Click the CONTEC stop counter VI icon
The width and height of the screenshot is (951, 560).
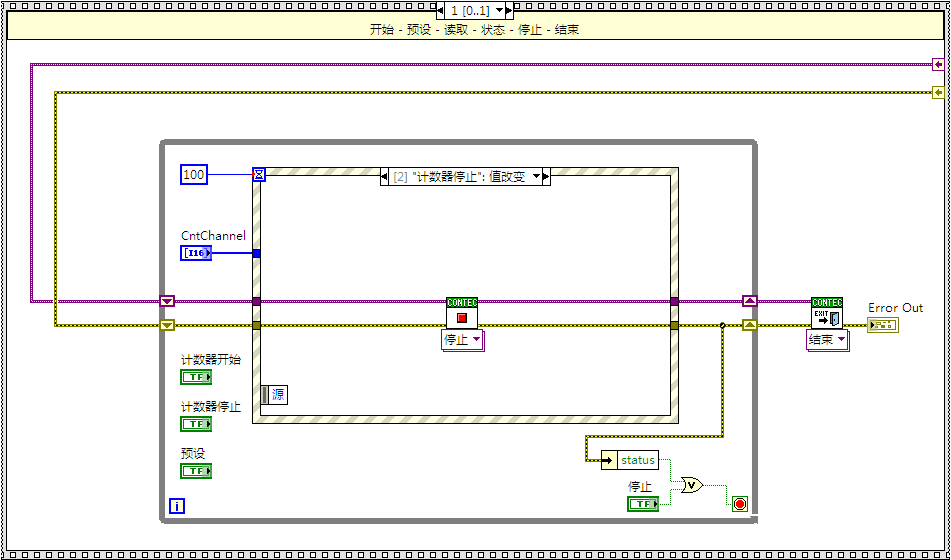click(x=462, y=313)
